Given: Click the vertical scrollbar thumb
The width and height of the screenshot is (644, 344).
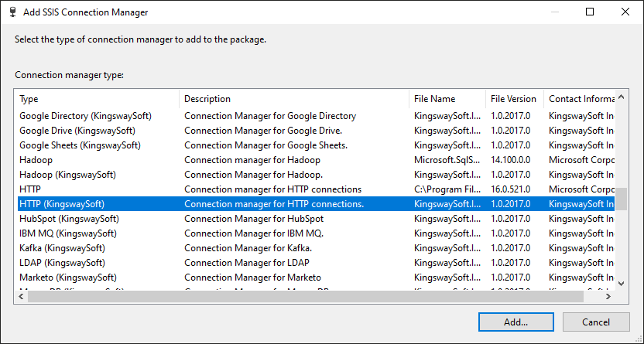Looking at the screenshot, I should click(x=622, y=199).
